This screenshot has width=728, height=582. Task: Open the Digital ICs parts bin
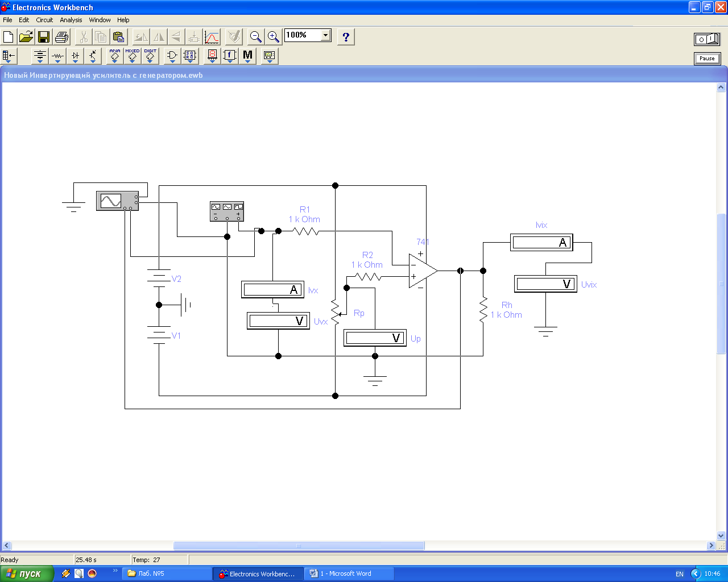150,56
